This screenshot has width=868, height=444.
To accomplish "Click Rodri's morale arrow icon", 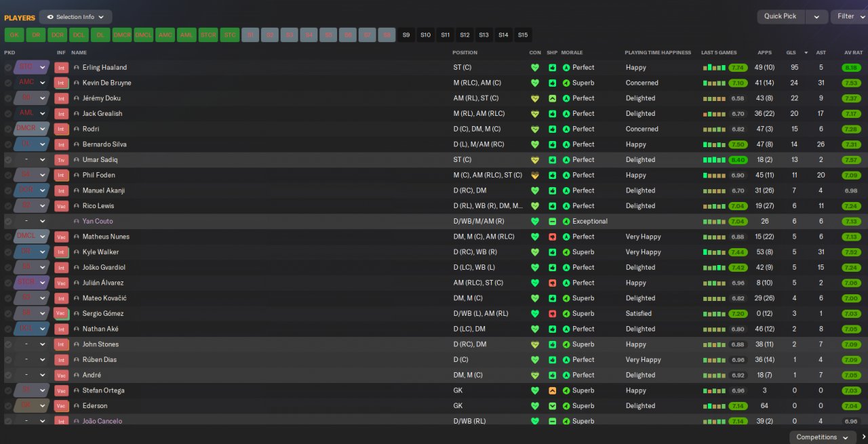I will tap(566, 129).
